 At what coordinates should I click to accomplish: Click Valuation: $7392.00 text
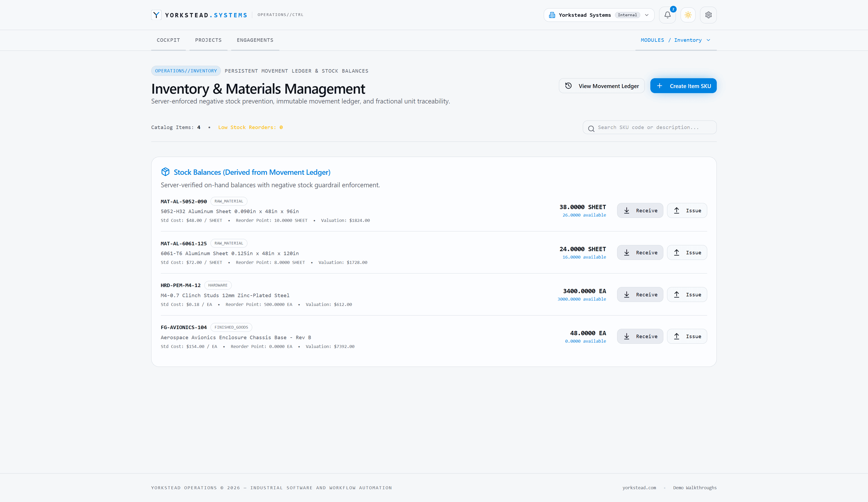click(330, 346)
